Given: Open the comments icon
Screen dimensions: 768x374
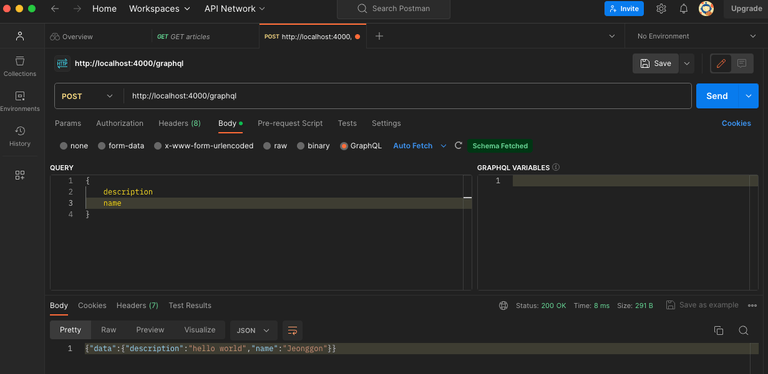Looking at the screenshot, I should (742, 64).
